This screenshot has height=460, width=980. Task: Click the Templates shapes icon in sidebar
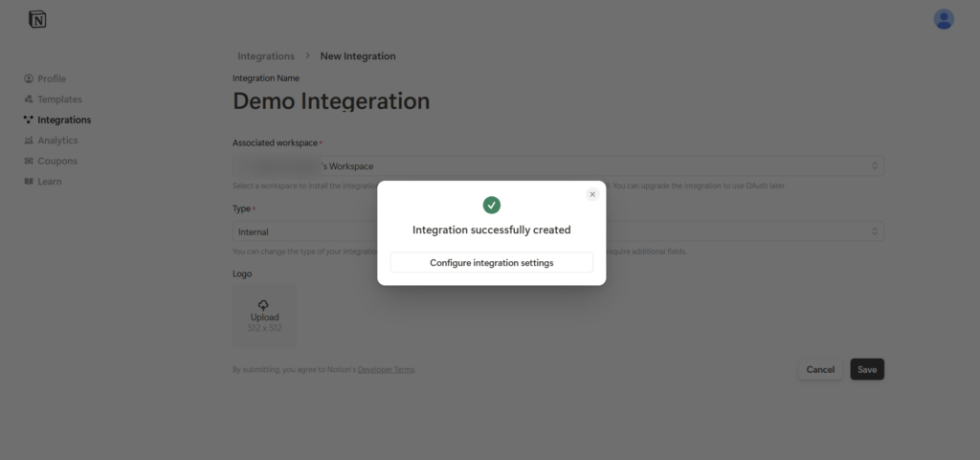pyautogui.click(x=28, y=99)
